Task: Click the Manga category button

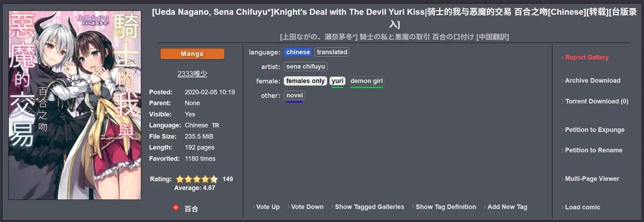Action: click(192, 54)
